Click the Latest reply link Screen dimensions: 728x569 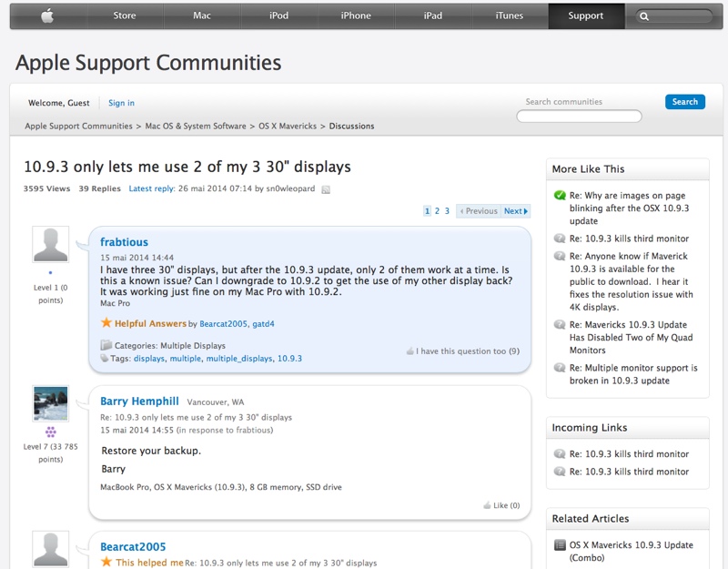point(152,188)
